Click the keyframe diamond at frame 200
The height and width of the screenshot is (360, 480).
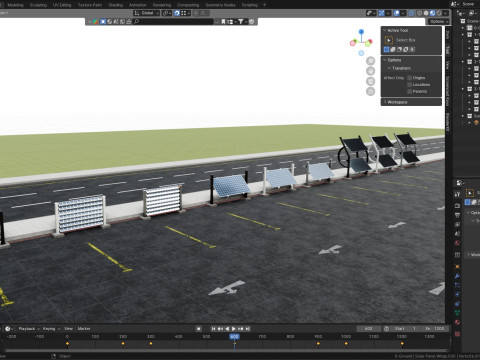pyautogui.click(x=123, y=343)
